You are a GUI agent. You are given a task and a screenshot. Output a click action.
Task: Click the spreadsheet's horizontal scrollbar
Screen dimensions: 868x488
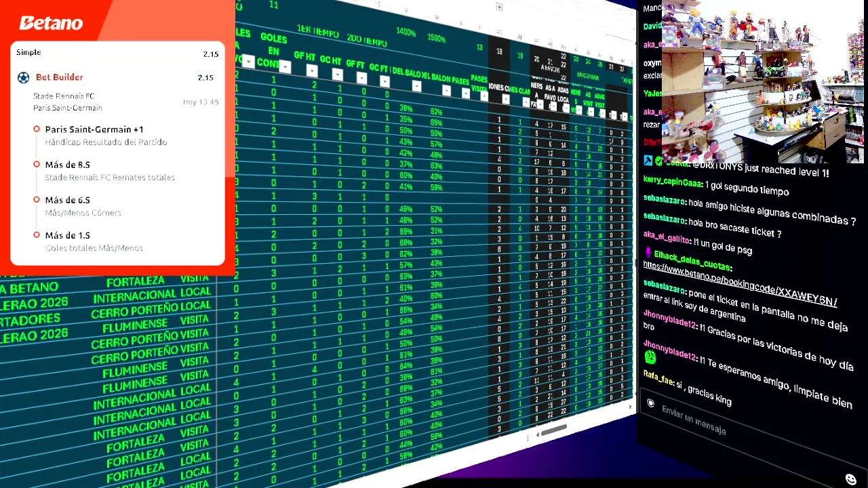tap(553, 430)
